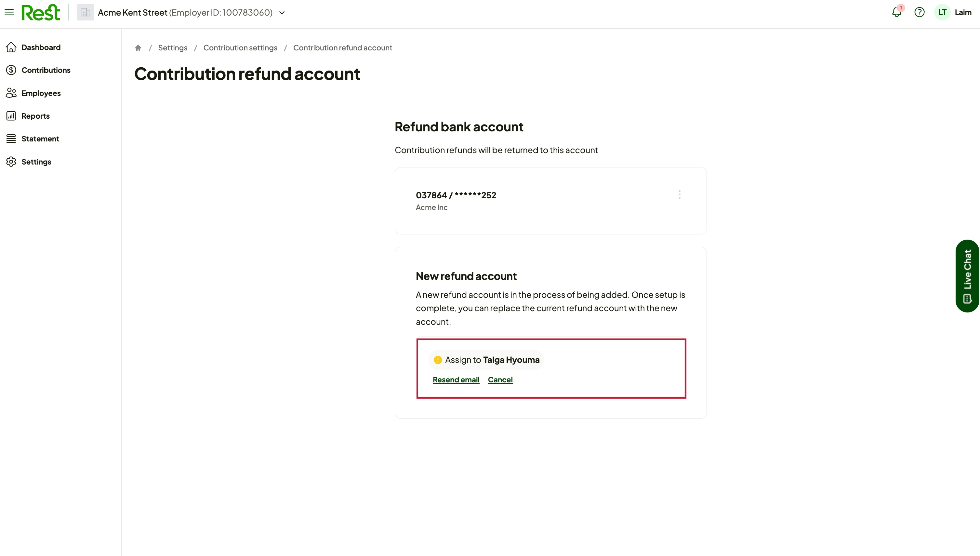Image resolution: width=980 pixels, height=556 pixels.
Task: Click the Resend email link
Action: pyautogui.click(x=456, y=379)
